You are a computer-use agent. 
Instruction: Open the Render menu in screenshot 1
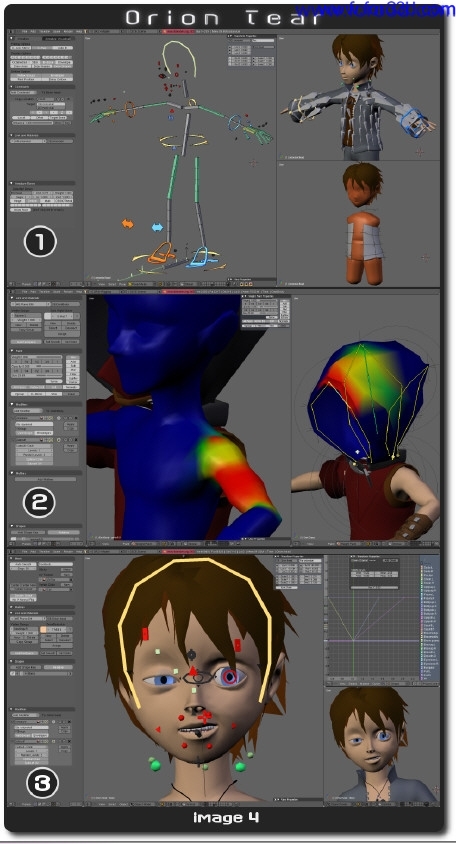pyautogui.click(x=68, y=32)
